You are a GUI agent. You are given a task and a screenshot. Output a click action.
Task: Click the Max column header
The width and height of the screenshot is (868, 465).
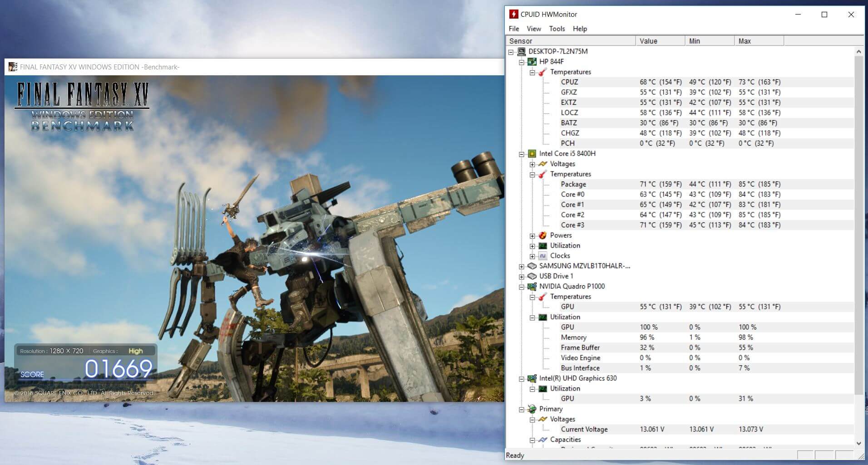(x=758, y=41)
